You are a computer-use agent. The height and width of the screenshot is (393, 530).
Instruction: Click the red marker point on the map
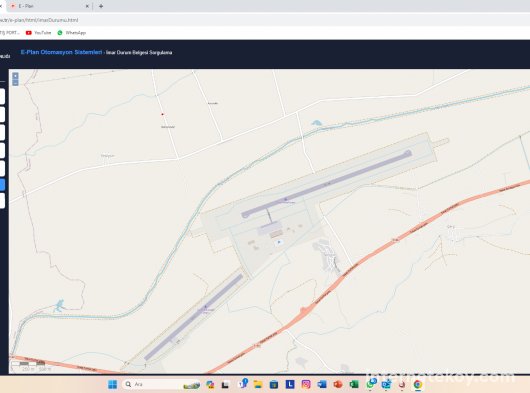(162, 114)
